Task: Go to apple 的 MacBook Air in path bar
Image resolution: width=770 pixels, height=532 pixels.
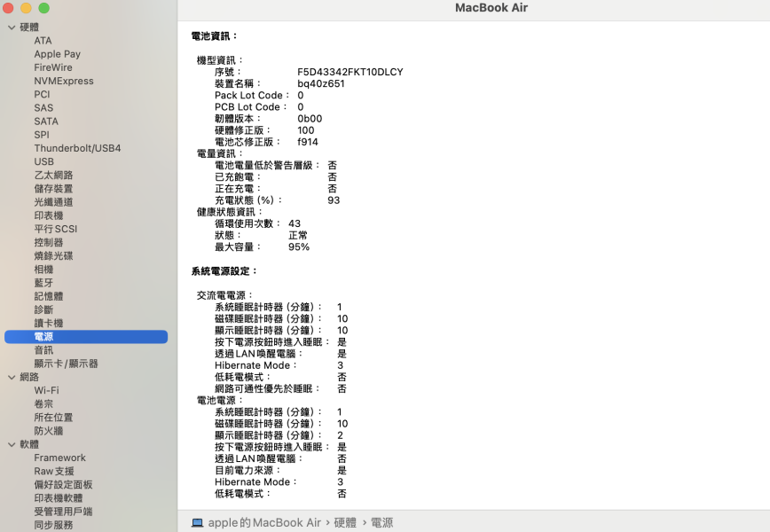Action: click(264, 522)
